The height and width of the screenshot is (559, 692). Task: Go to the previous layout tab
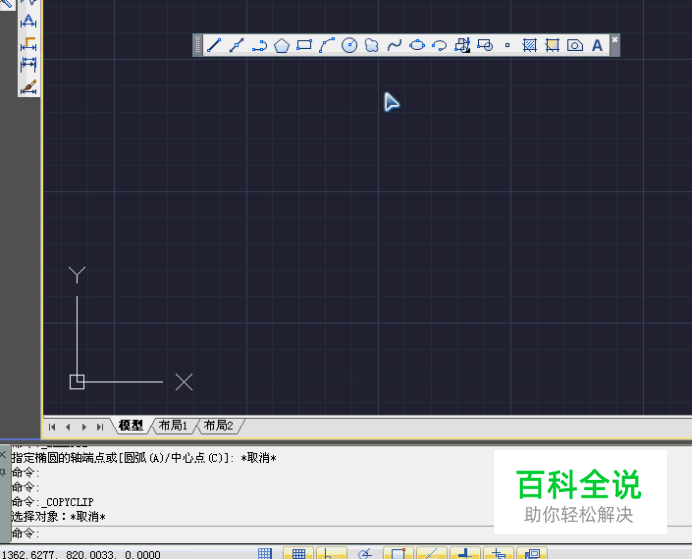pos(68,427)
